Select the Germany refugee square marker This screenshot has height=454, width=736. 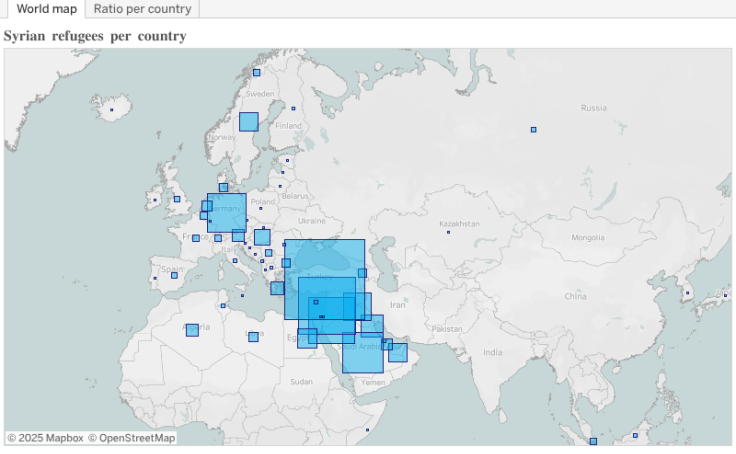click(x=227, y=212)
